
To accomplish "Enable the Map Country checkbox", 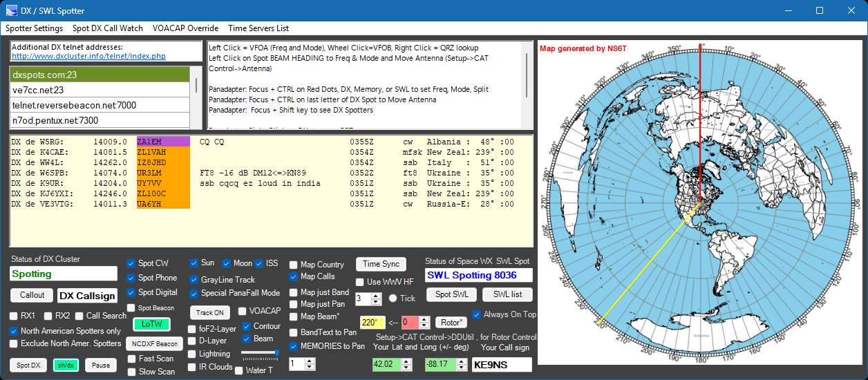I will coord(294,265).
